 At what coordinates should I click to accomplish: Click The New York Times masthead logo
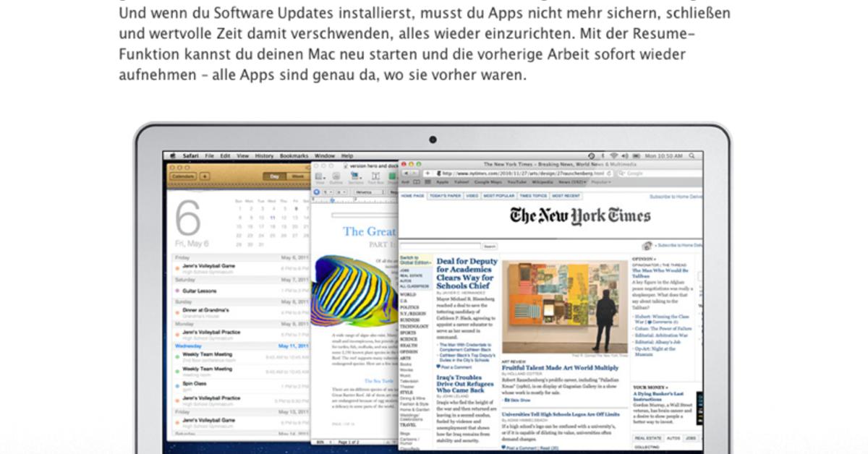pos(580,215)
